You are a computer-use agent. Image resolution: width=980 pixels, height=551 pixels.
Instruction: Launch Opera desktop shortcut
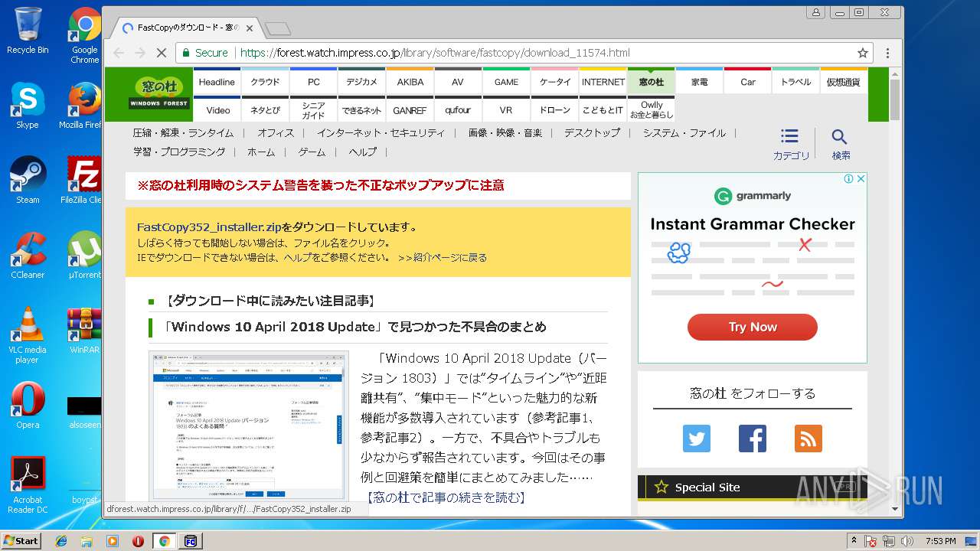pos(28,406)
